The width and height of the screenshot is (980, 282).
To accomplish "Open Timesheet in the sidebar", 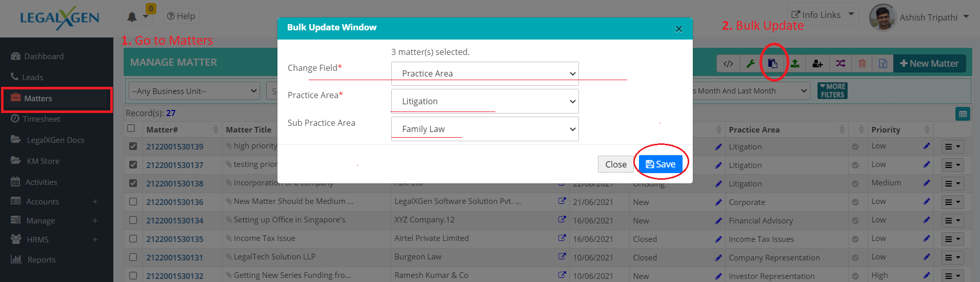I will 42,119.
